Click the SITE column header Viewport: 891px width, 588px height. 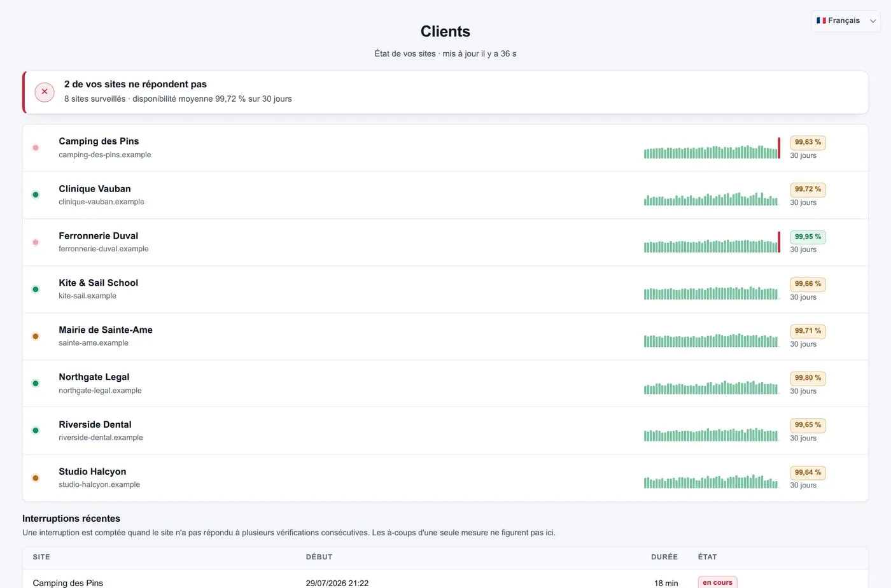(x=41, y=557)
